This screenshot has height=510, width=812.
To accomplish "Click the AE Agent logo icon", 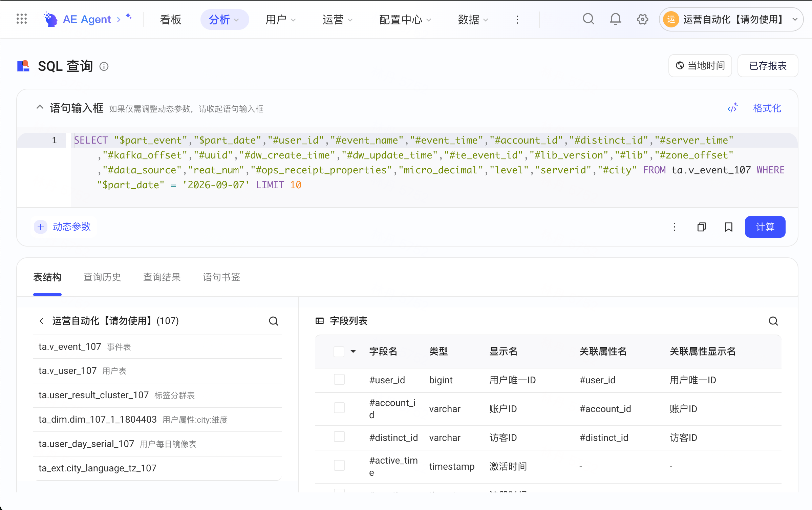I will click(50, 19).
